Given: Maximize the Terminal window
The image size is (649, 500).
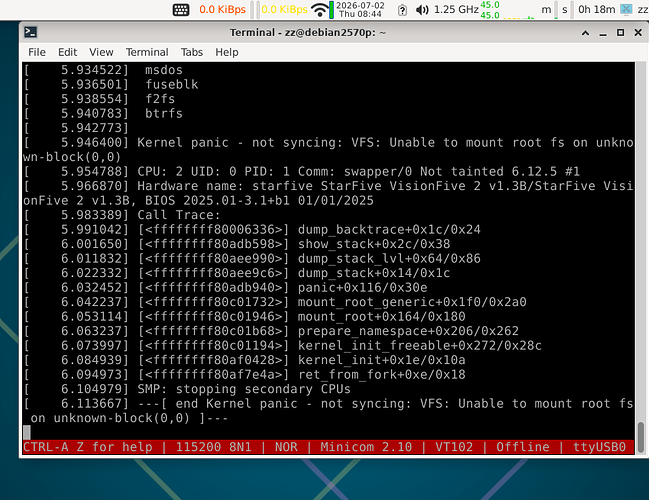Looking at the screenshot, I should (620, 32).
